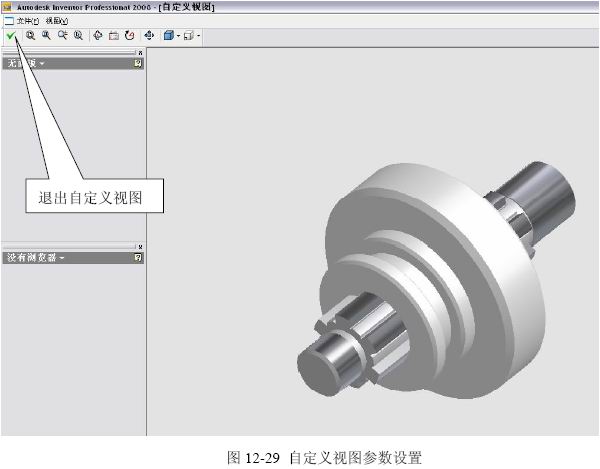
Task: Click the wireframe box camera mode icon
Action: (189, 36)
